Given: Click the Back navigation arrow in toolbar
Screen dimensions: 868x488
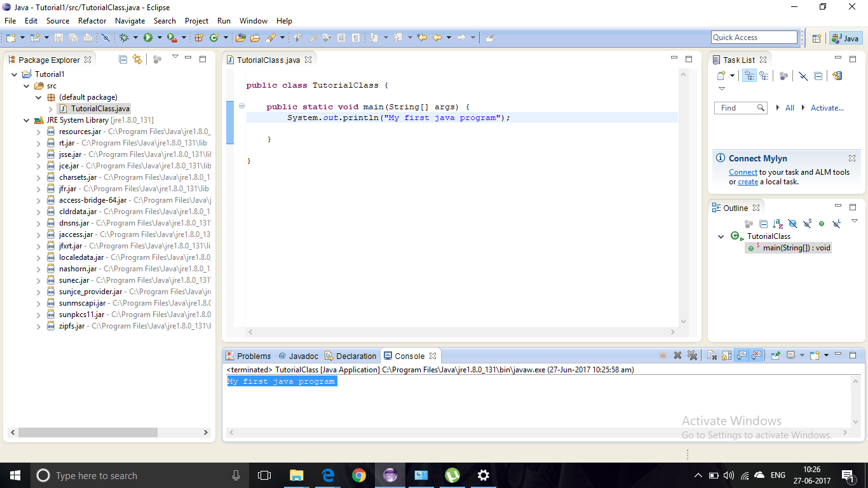Looking at the screenshot, I should click(x=437, y=38).
